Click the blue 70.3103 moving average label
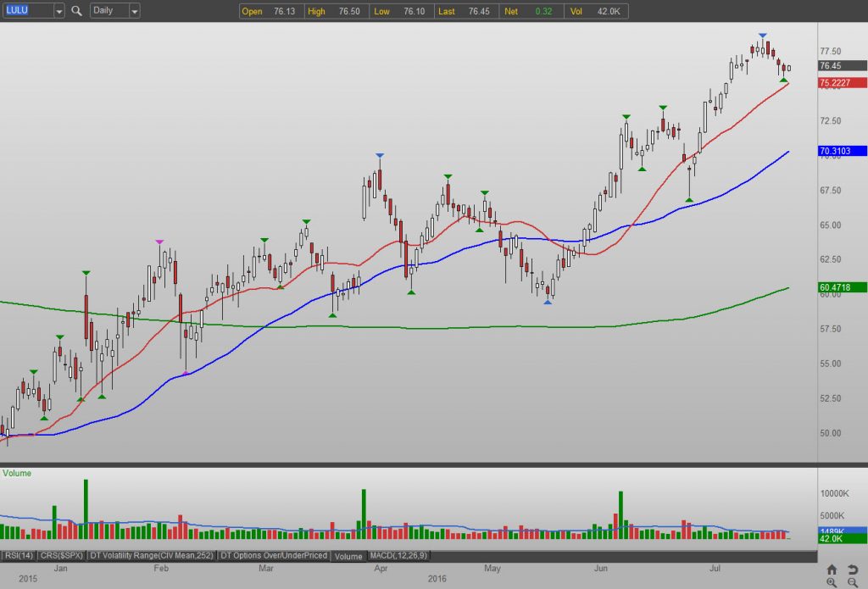868x589 pixels. [842, 151]
